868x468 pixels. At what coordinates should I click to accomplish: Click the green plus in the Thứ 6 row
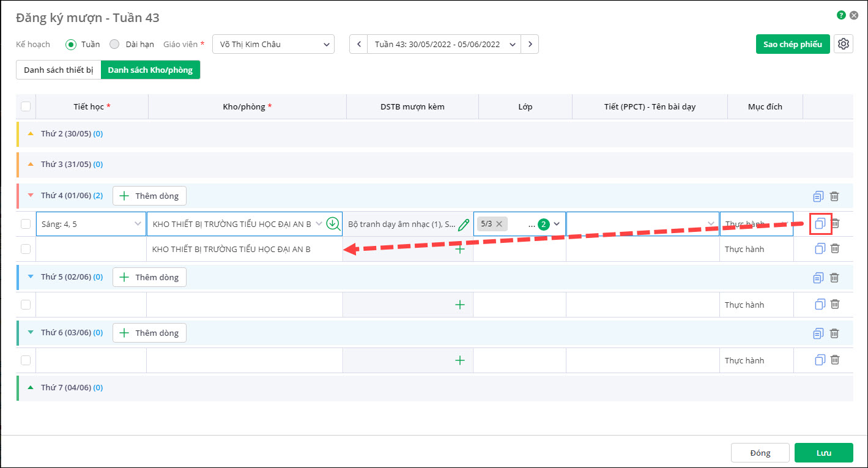[x=460, y=360]
